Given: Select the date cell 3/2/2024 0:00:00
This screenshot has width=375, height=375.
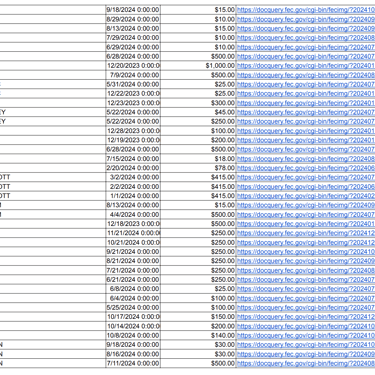Looking at the screenshot, I should [x=133, y=177].
